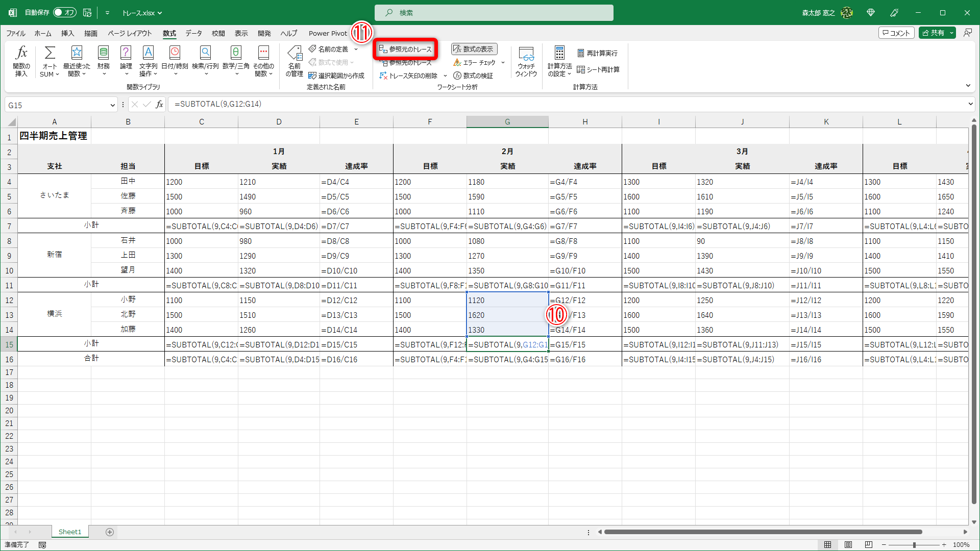Switch to Page Layout view in status bar
The image size is (980, 551).
point(848,545)
